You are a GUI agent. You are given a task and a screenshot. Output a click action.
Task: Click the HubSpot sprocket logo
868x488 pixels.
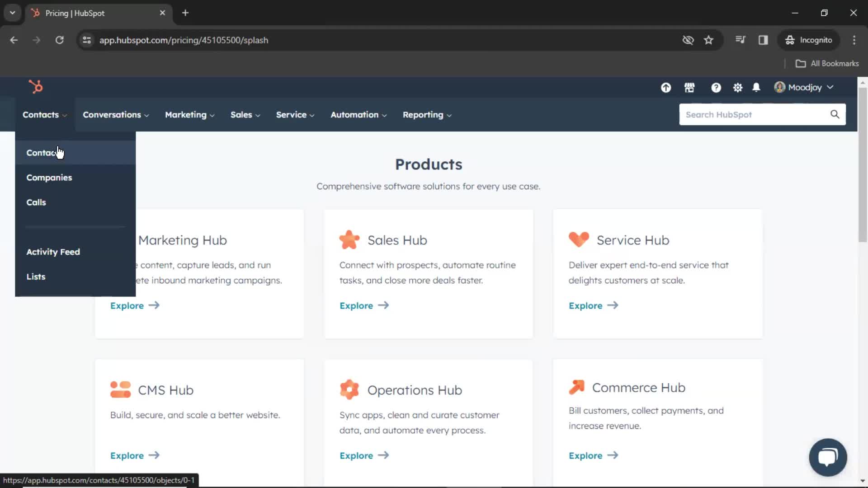click(x=36, y=86)
